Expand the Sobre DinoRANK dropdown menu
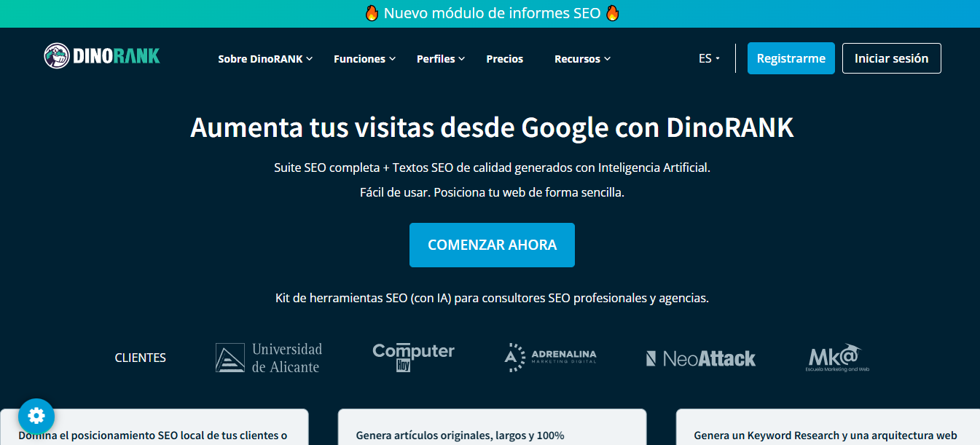Screen dimensions: 980x445 264,59
